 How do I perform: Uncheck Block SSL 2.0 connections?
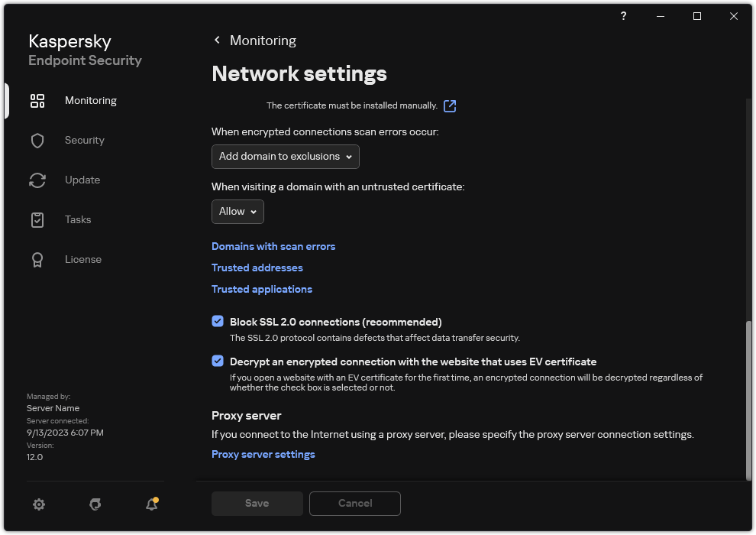(x=218, y=321)
